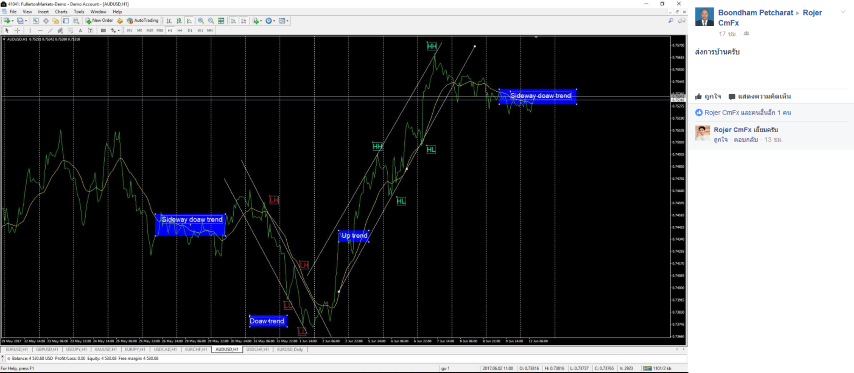
Task: Expand the new chart dropdown arrow
Action: 13,21
